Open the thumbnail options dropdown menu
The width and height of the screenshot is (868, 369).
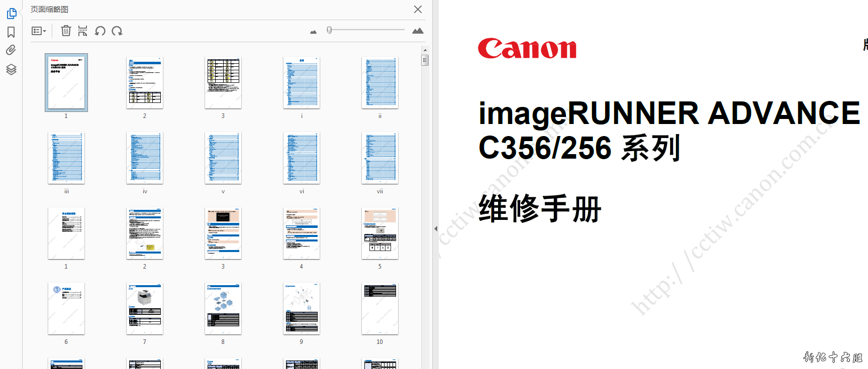tap(39, 31)
